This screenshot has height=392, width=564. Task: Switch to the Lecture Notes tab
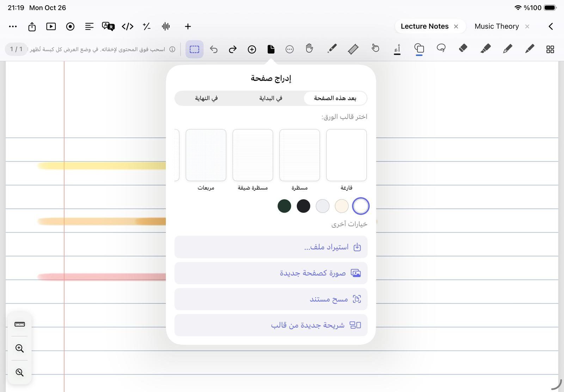point(425,26)
